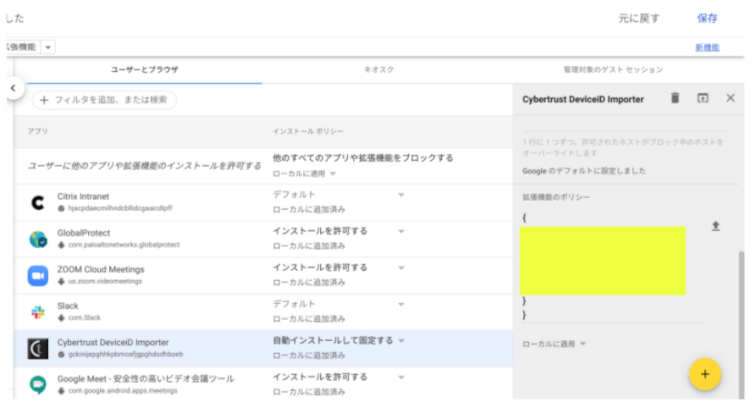This screenshot has height=408, width=750.
Task: Open the 新機能 link
Action: [x=707, y=47]
